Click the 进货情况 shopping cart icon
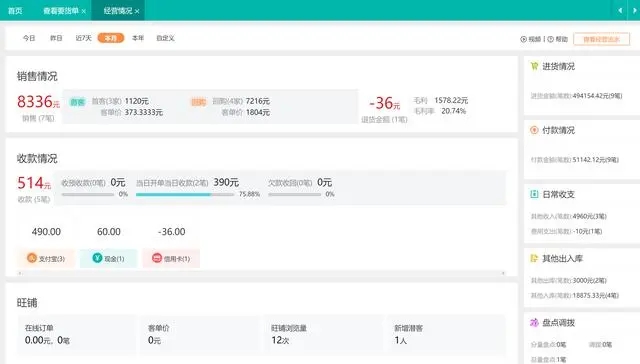The width and height of the screenshot is (640, 364). (534, 66)
